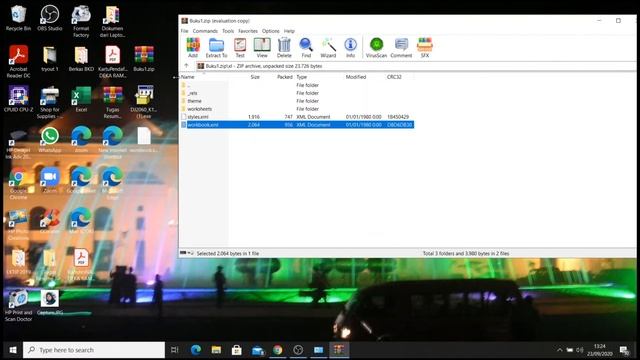Image resolution: width=640 pixels, height=360 pixels.
Task: Open the Help menu
Action: pyautogui.click(x=289, y=31)
